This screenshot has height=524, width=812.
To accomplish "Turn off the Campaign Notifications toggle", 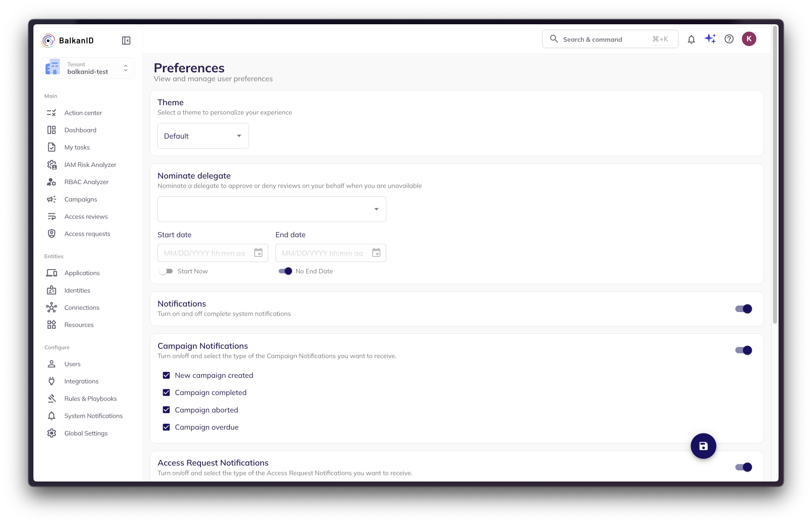I will [743, 351].
